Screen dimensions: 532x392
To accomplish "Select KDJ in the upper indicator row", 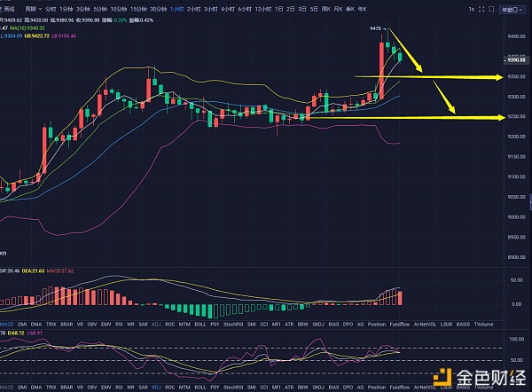I will [156, 324].
